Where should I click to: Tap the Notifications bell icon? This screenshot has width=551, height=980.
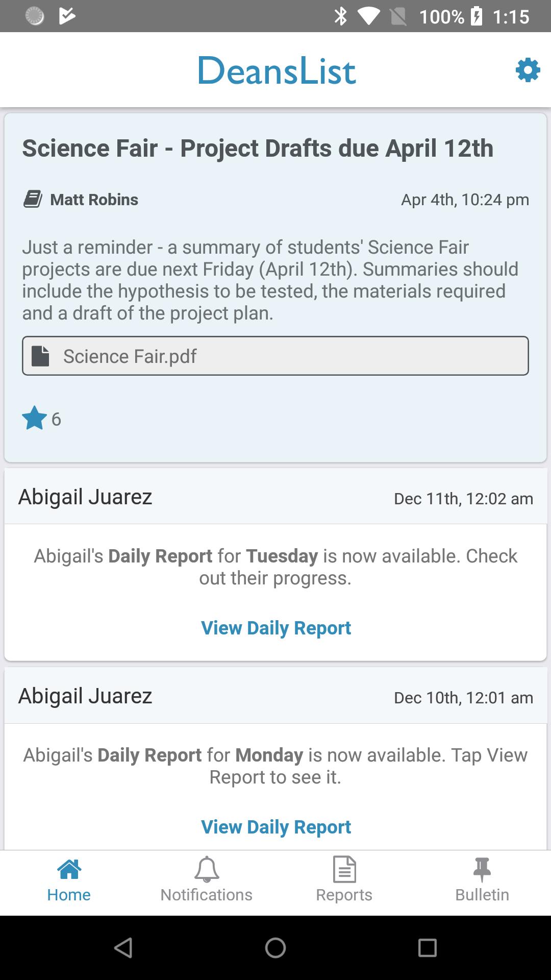pos(207,869)
